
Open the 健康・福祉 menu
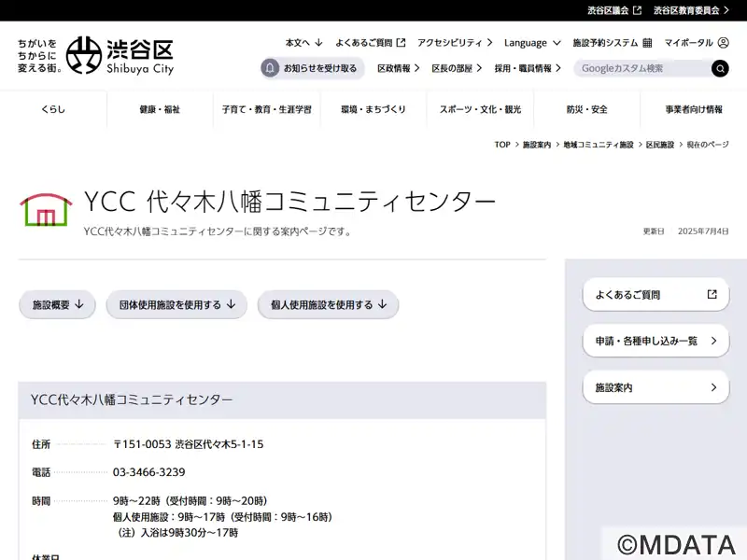coord(160,109)
